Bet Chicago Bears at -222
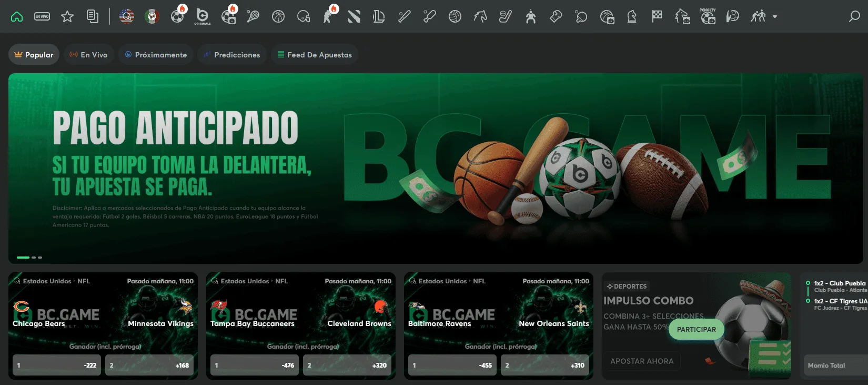This screenshot has width=868, height=385. coord(57,365)
